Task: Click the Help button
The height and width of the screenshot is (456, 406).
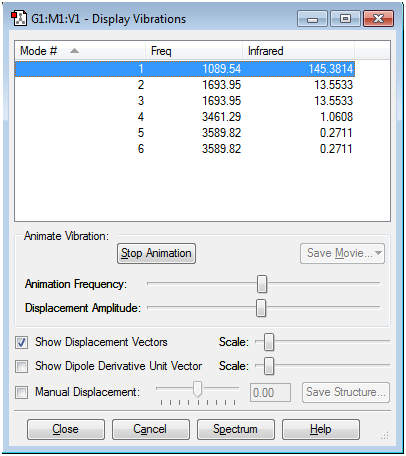Action: tap(321, 429)
